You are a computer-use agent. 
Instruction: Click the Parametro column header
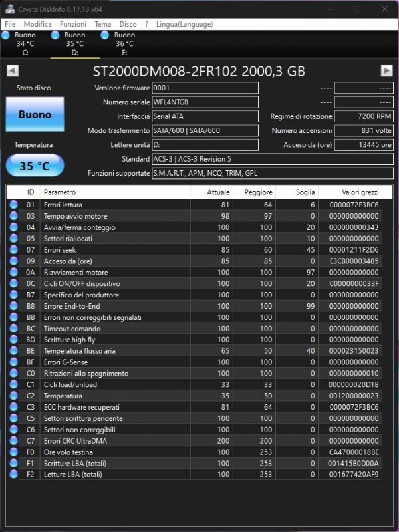(114, 192)
